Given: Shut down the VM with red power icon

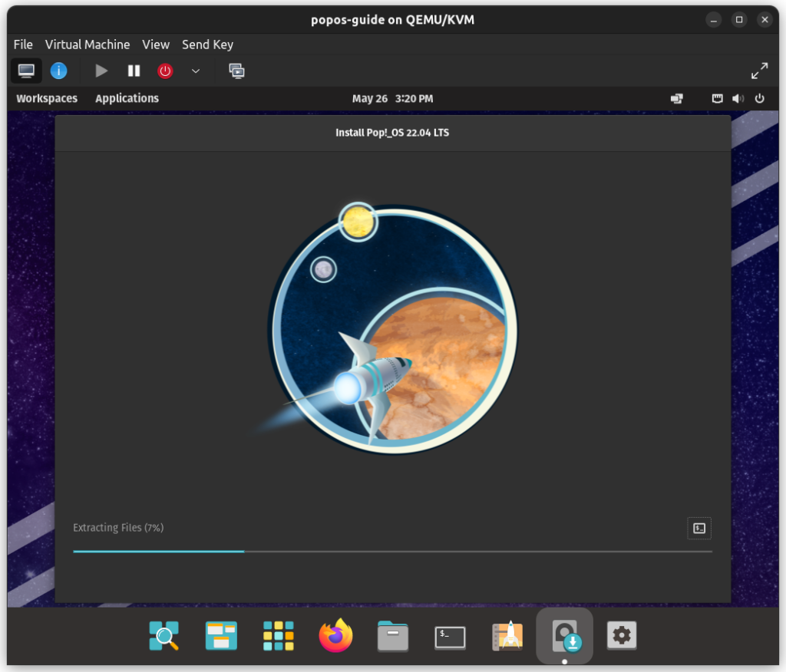Looking at the screenshot, I should coord(165,71).
